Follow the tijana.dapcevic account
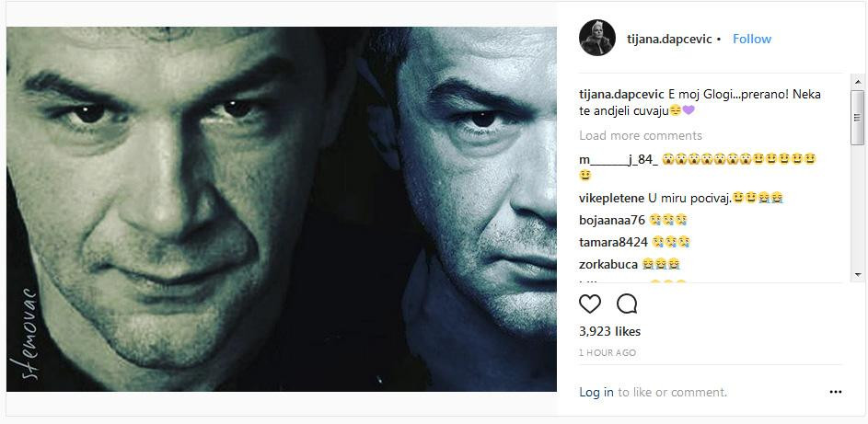 [x=751, y=39]
